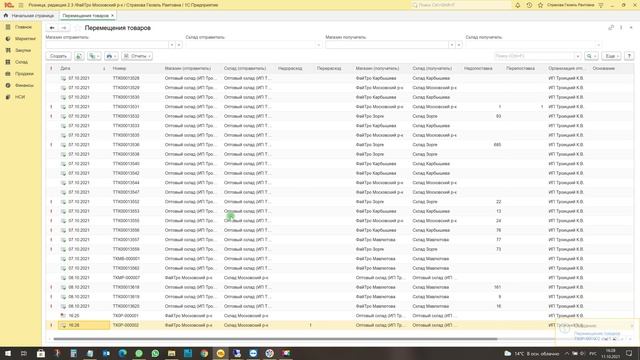This screenshot has height=360, width=640.
Task: Open Финансы section in sidebar
Action: click(20, 85)
